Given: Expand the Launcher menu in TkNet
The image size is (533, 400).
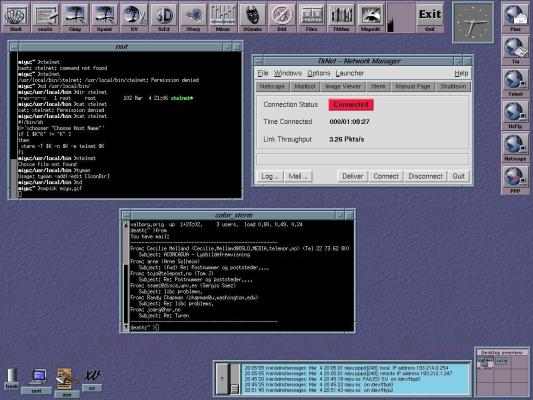Looking at the screenshot, I should [x=349, y=73].
